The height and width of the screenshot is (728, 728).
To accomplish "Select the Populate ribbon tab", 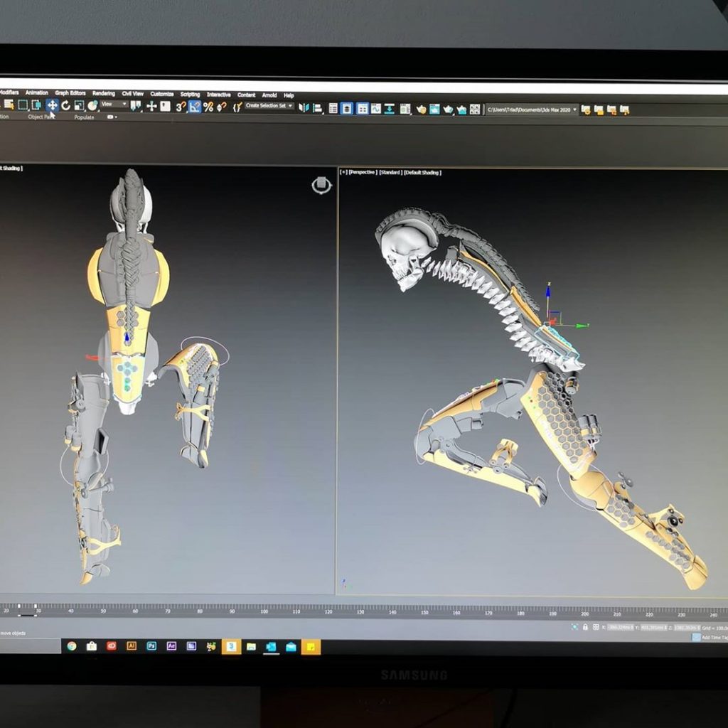I will pyautogui.click(x=84, y=117).
